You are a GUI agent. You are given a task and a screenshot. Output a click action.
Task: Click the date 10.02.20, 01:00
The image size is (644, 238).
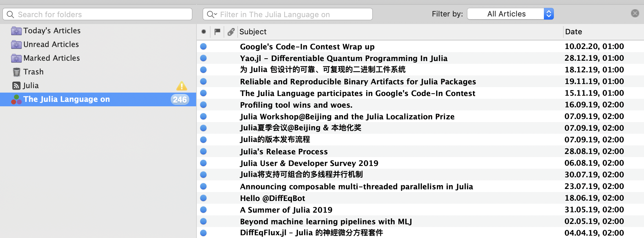(594, 46)
